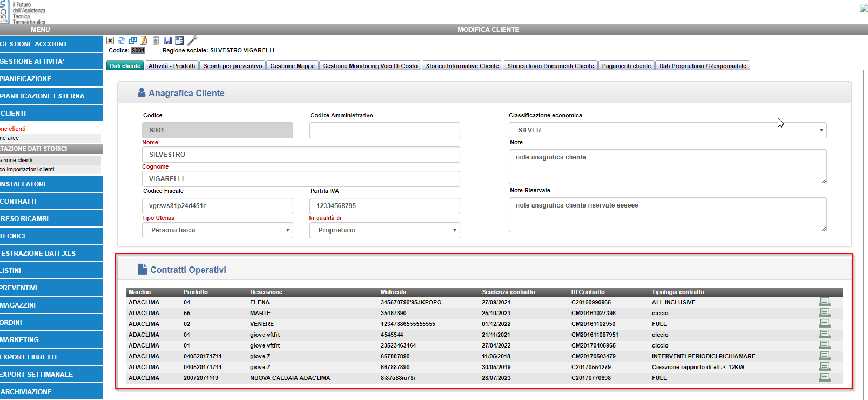Open the RESO RICAMBI menu item
Image resolution: width=868 pixels, height=400 pixels.
51,219
